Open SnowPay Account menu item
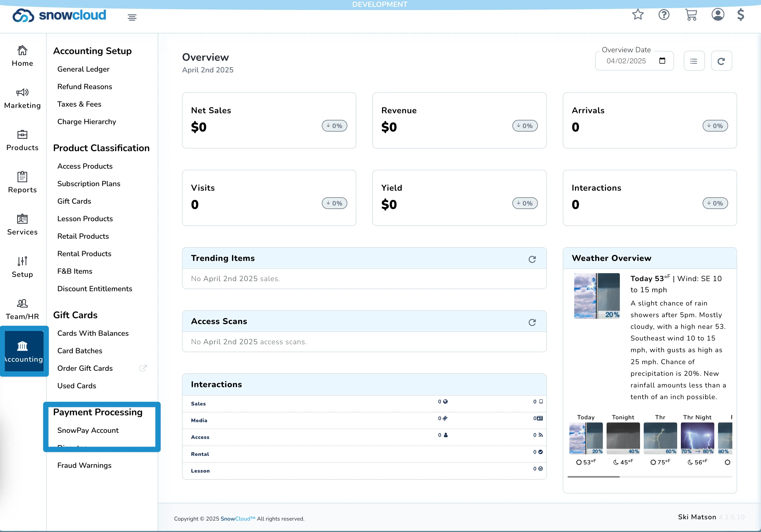The width and height of the screenshot is (761, 532). [x=88, y=431]
